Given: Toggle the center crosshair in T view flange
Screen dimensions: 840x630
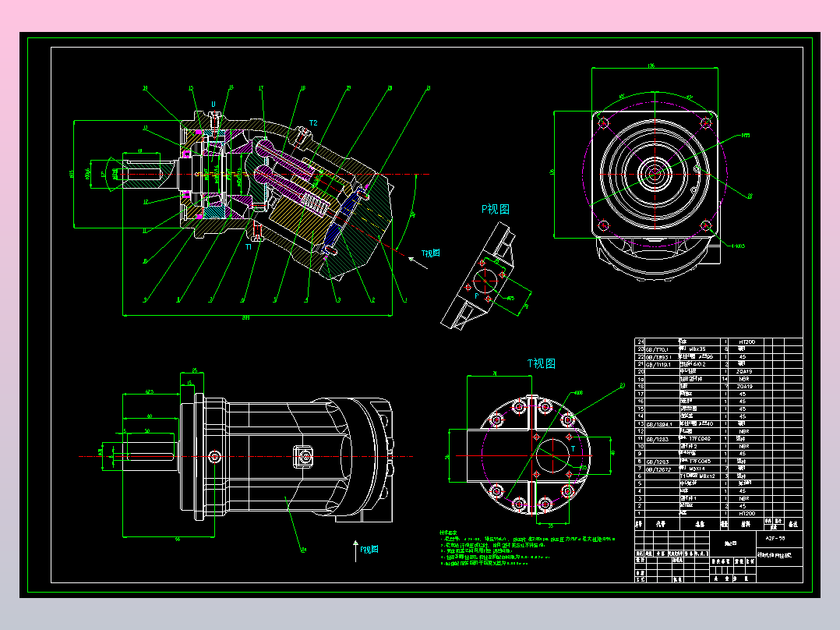Looking at the screenshot, I should 532,457.
